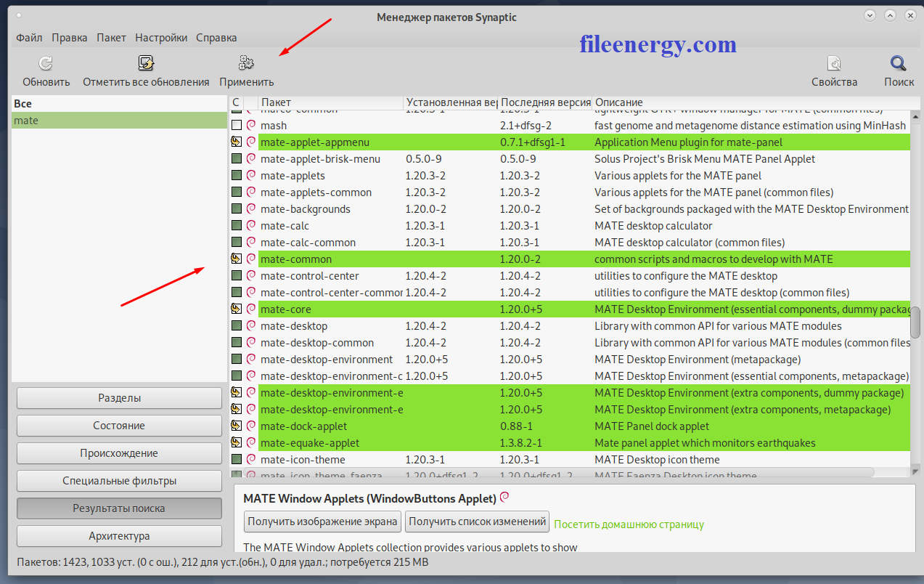Toggle status checkbox for mate-applets
This screenshot has height=584, width=924.
click(x=236, y=175)
